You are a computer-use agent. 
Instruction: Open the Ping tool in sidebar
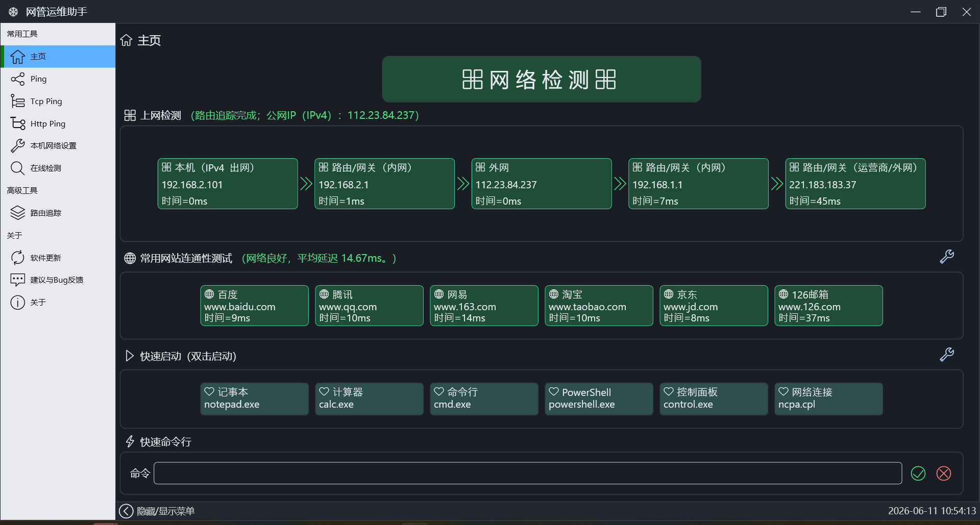(x=58, y=79)
